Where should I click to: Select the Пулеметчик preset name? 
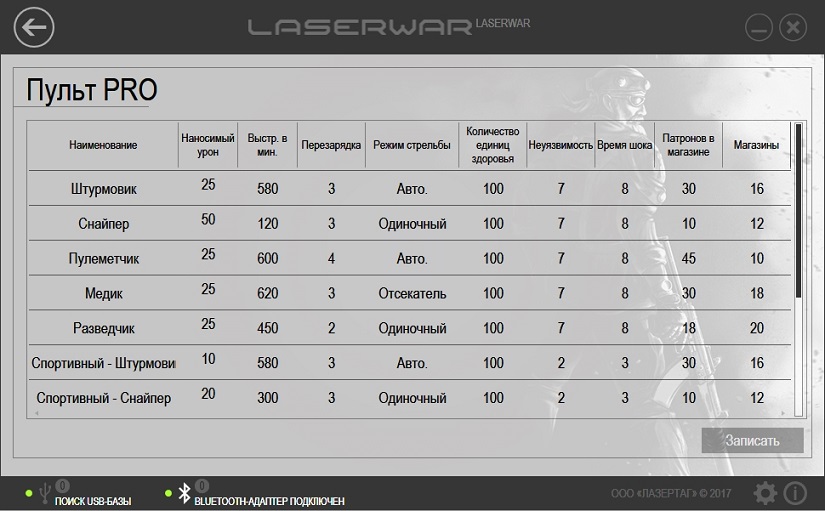coord(104,258)
